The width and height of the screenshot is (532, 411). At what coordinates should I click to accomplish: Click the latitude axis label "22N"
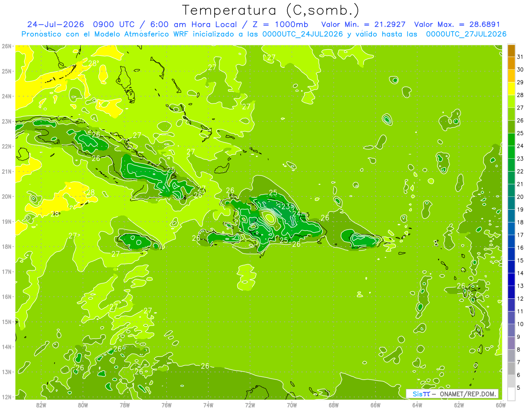pos(6,146)
